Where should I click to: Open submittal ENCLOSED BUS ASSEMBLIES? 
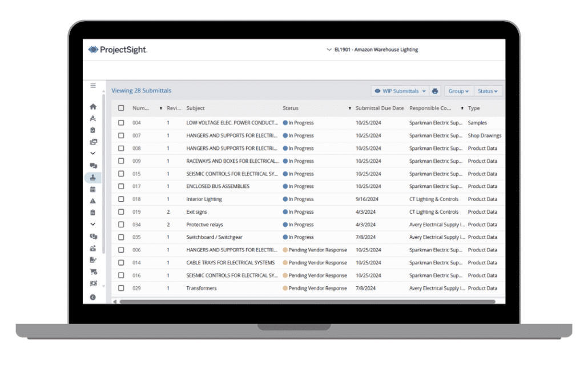click(218, 186)
